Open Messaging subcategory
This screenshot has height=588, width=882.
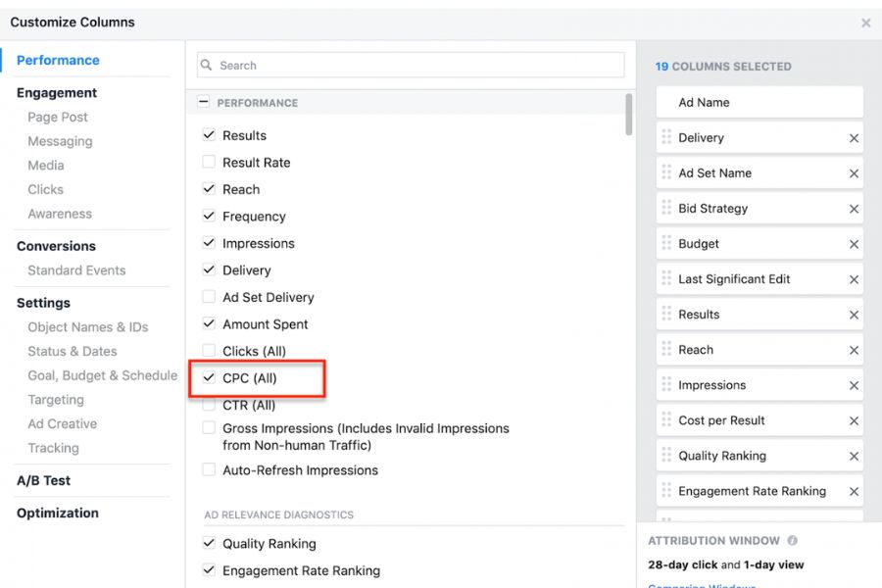60,141
